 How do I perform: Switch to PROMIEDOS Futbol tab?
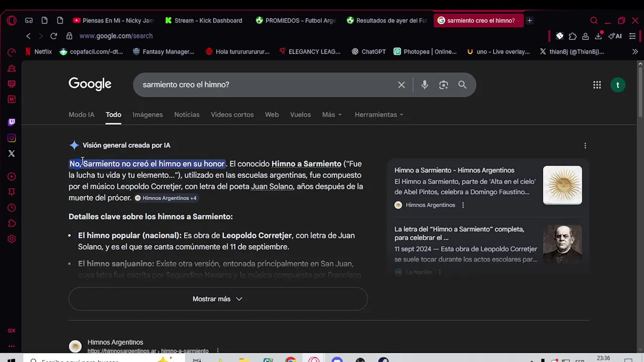(295, 21)
